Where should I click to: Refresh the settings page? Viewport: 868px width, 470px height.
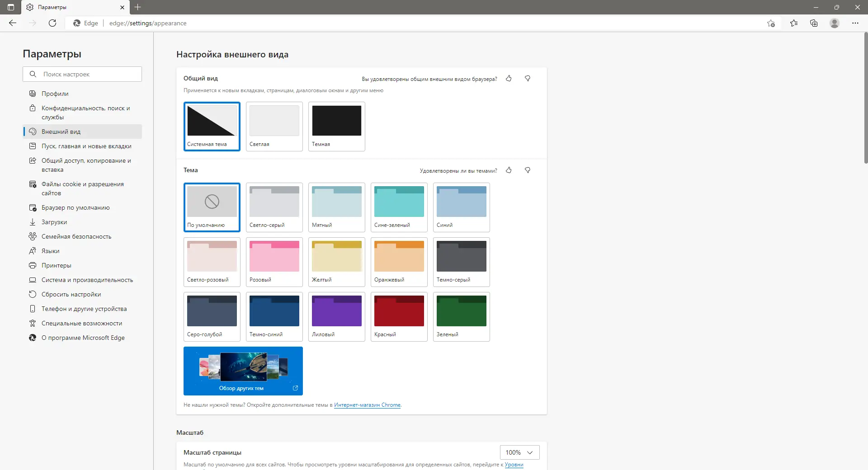(52, 23)
